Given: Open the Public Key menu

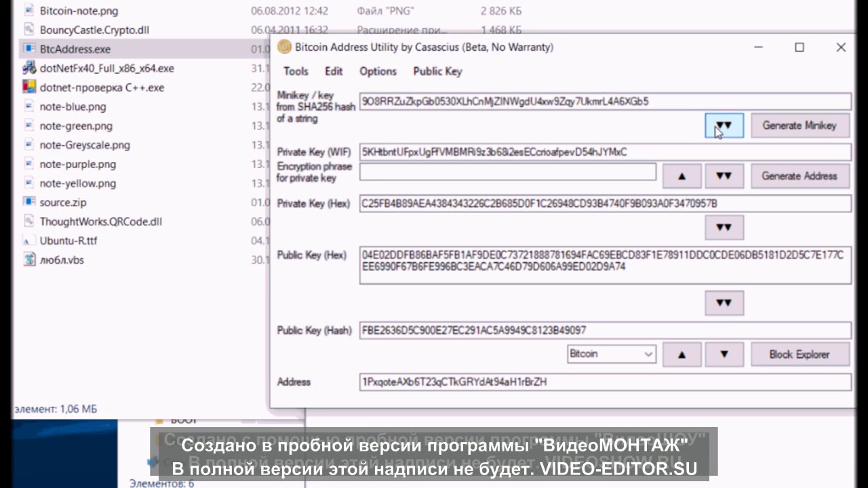Looking at the screenshot, I should pos(437,71).
